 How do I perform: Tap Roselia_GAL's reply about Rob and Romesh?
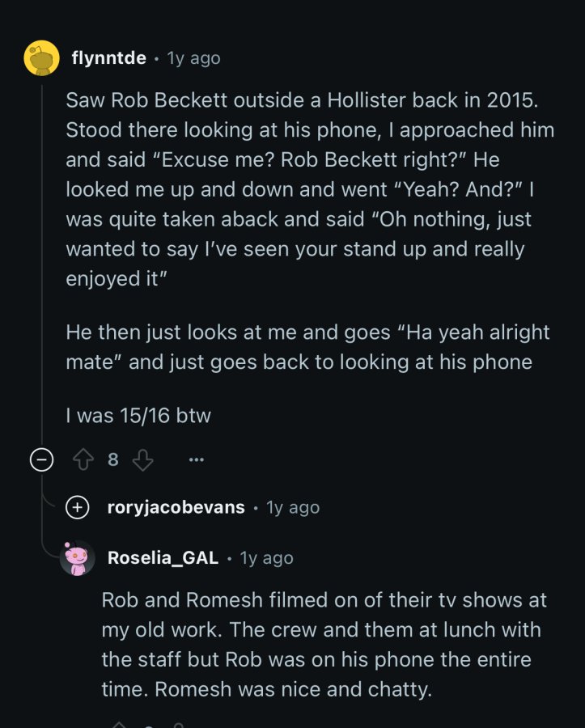[324, 645]
